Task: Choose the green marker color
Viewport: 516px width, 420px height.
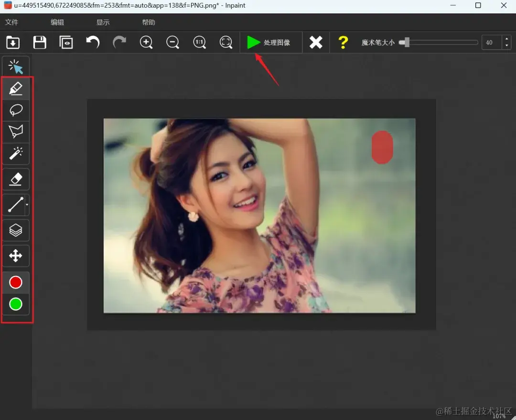Action: tap(16, 304)
